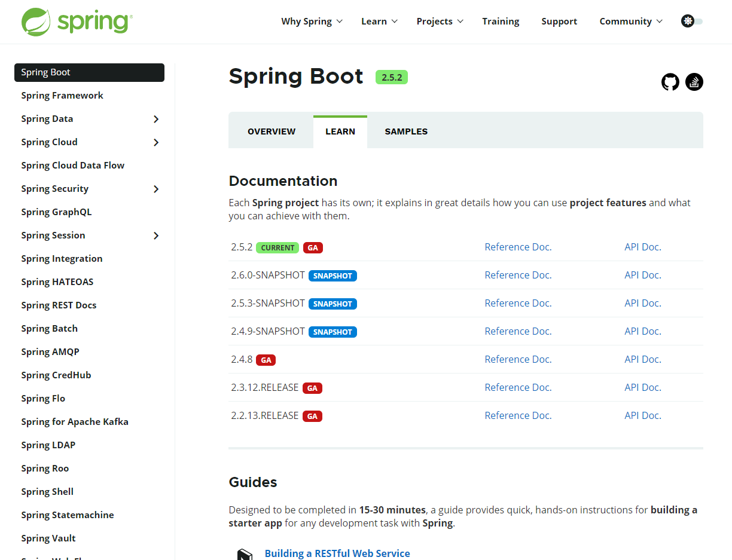Expand the Why Spring dropdown menu
This screenshot has height=560, width=732.
click(x=312, y=22)
